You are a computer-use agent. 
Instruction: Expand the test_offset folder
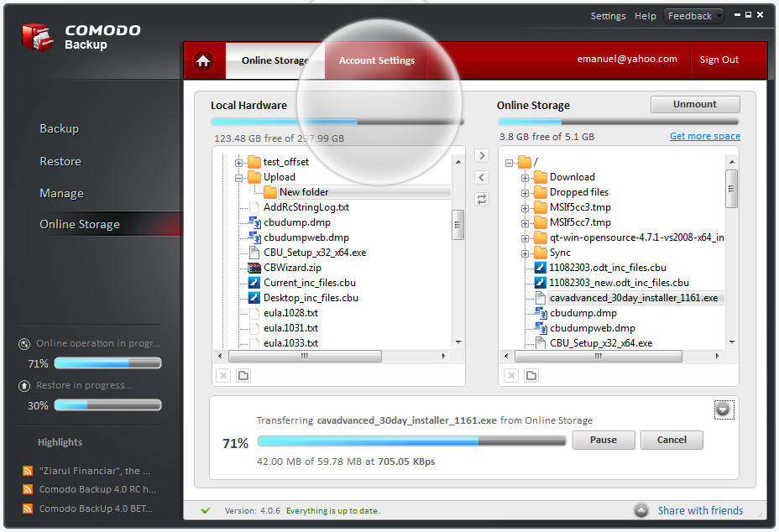pos(239,163)
